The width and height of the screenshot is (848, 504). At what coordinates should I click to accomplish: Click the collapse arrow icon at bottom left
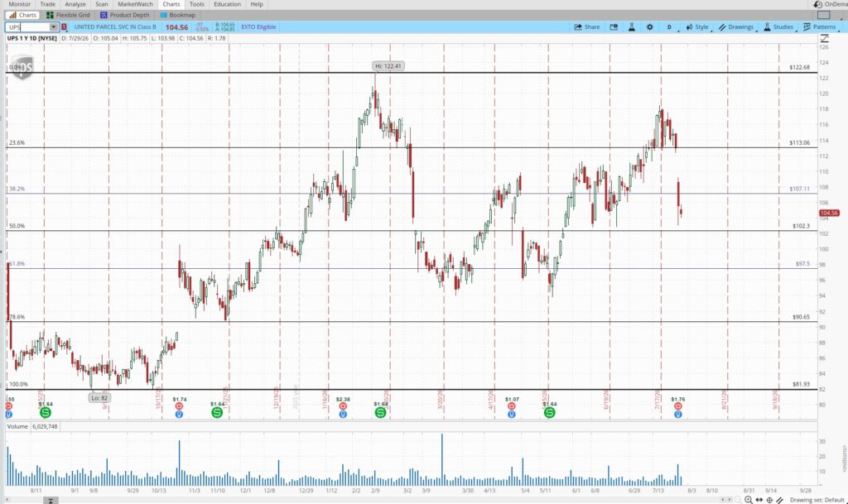tap(51, 501)
